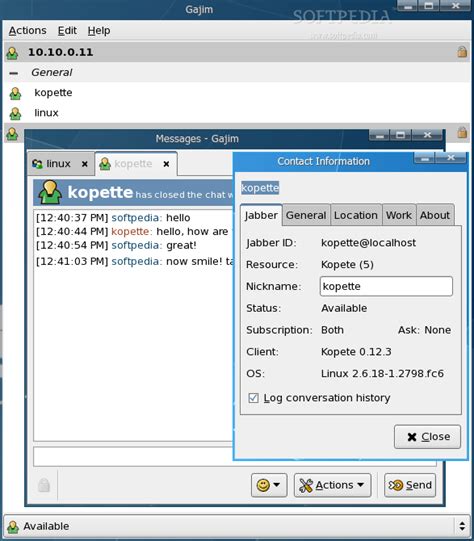Open the Help menu
This screenshot has height=541, width=474.
[99, 30]
